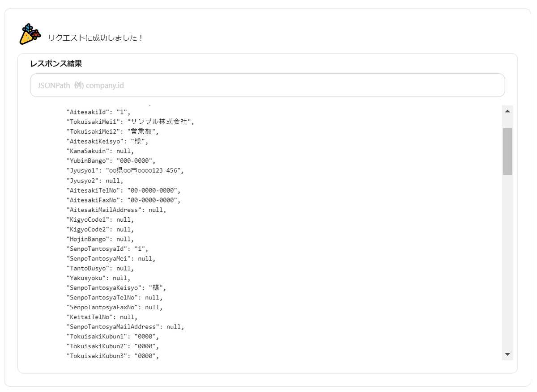537x392 pixels.
Task: Select the TokuisakiKubun2 "0000" line
Action: tap(112, 346)
